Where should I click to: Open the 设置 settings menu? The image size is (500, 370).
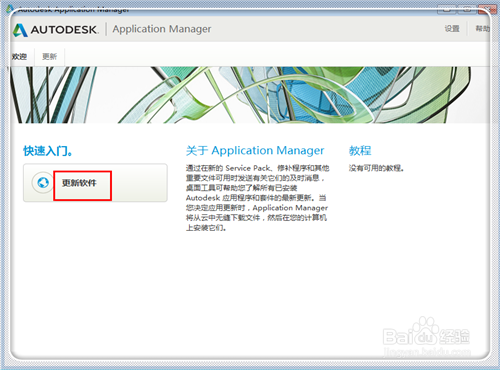(x=452, y=29)
